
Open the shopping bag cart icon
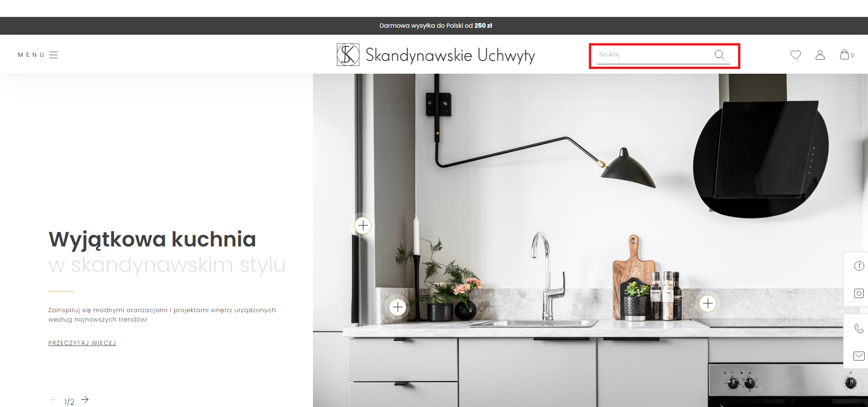click(845, 54)
